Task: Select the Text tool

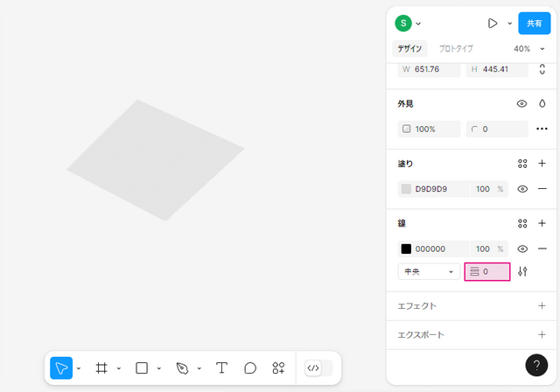Action: pos(221,367)
